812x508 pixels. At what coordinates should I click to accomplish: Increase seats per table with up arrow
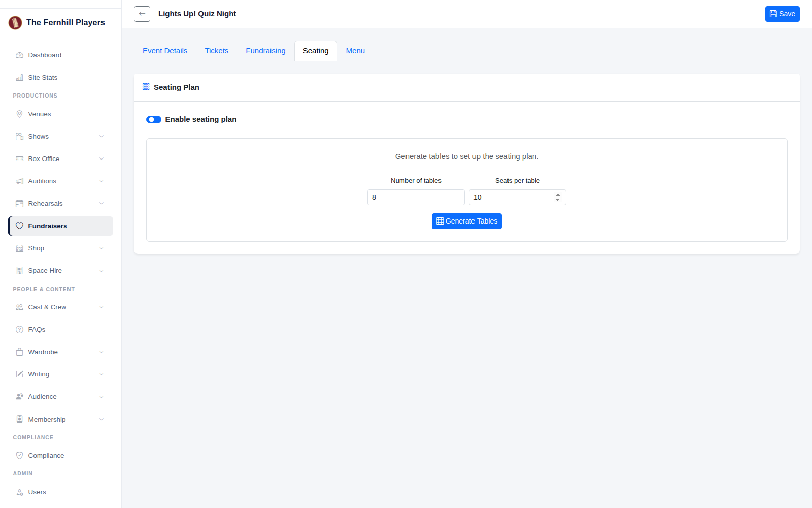pos(558,195)
